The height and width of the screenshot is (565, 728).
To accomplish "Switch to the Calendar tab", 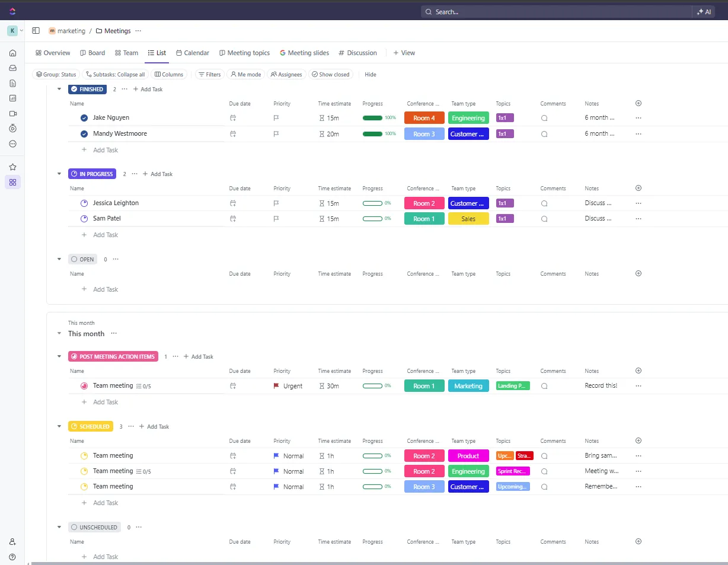I will (x=193, y=53).
